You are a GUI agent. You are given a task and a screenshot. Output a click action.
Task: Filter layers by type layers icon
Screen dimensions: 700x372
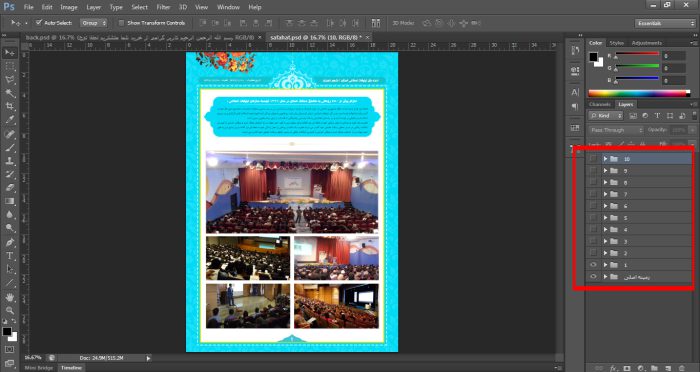click(x=658, y=116)
